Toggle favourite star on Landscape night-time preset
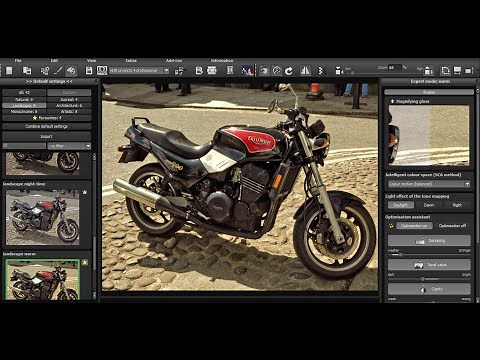Image resolution: width=480 pixels, height=360 pixels. [85, 192]
